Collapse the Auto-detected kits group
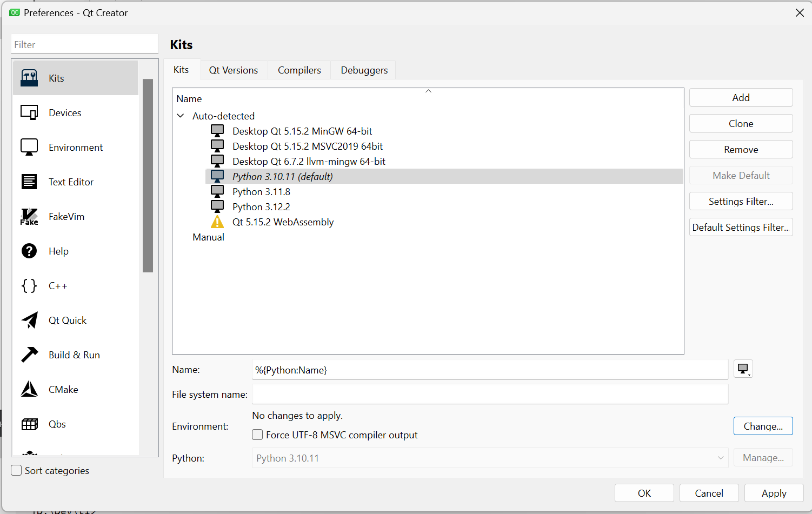Viewport: 812px width, 514px height. point(181,116)
